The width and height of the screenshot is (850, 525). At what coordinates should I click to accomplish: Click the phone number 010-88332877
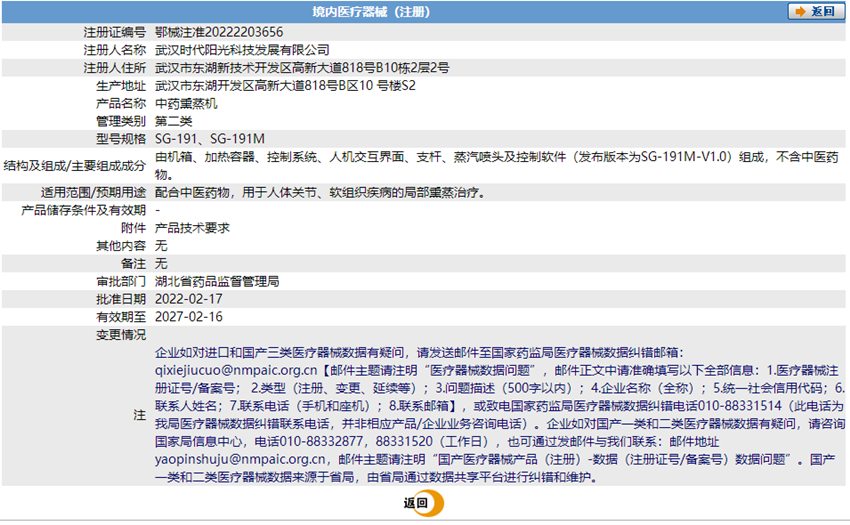click(320, 441)
